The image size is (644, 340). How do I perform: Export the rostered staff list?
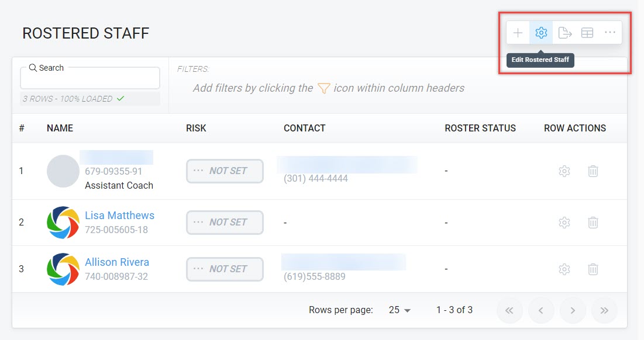(x=564, y=32)
